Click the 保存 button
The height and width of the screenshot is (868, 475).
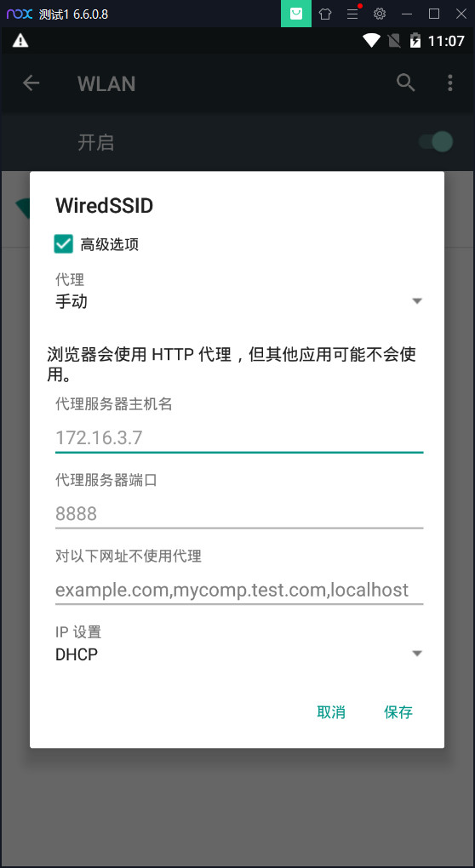point(398,712)
